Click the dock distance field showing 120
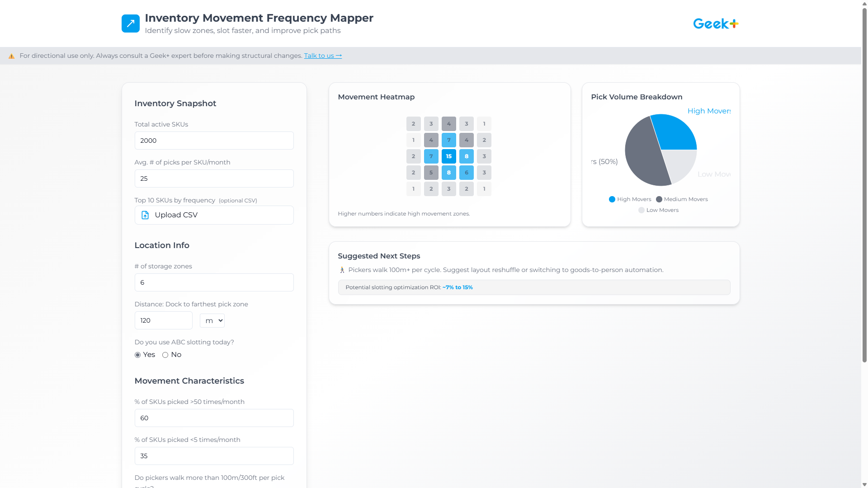 point(163,320)
